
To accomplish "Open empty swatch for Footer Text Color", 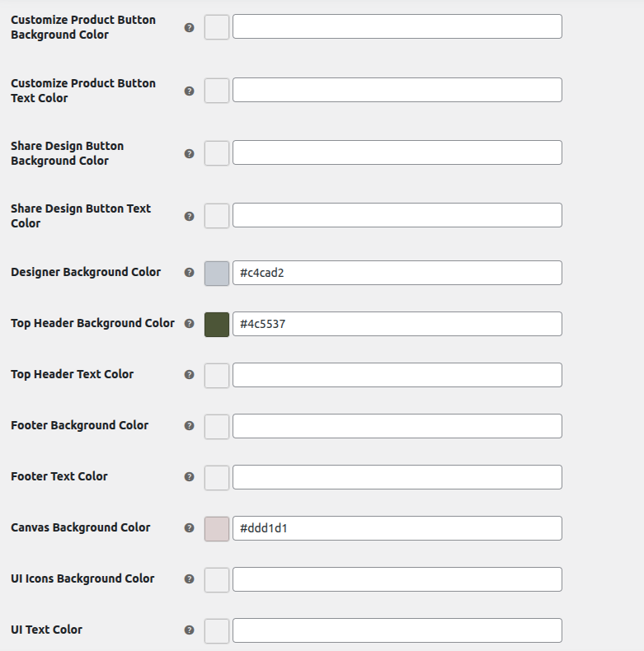I will click(x=217, y=477).
